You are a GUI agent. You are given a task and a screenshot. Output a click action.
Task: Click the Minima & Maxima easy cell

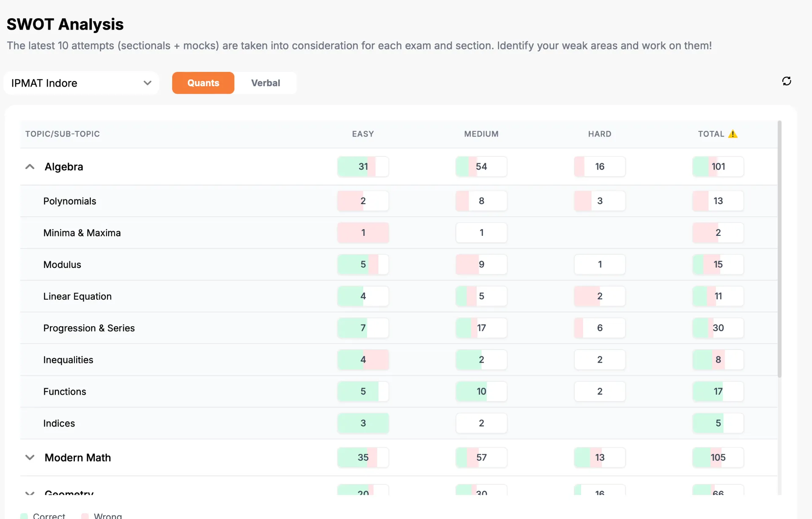363,232
